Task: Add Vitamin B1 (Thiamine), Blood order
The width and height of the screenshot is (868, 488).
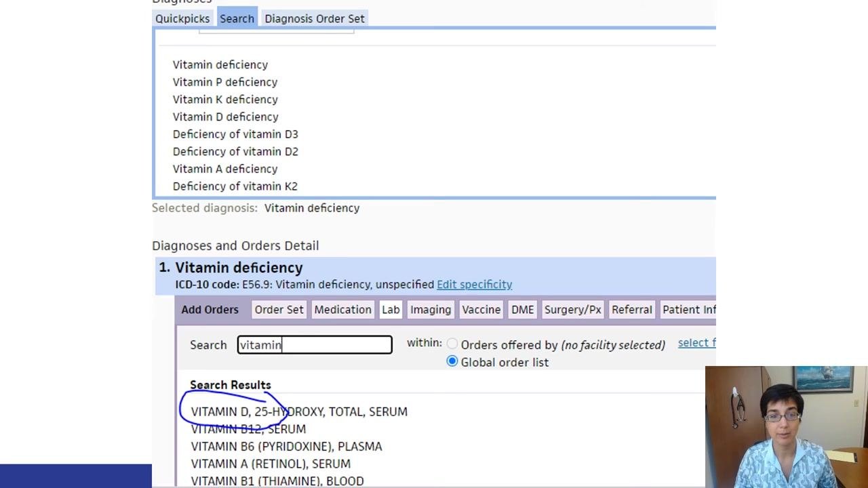Action: [277, 481]
